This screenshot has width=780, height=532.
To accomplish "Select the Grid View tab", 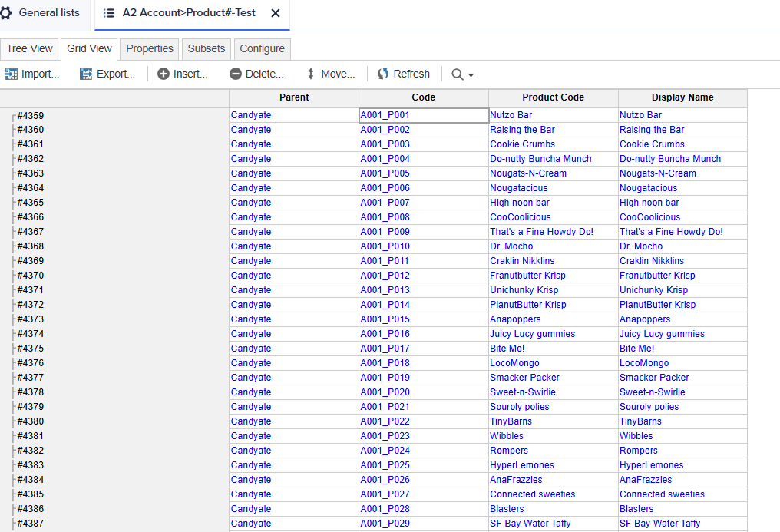I will point(89,48).
